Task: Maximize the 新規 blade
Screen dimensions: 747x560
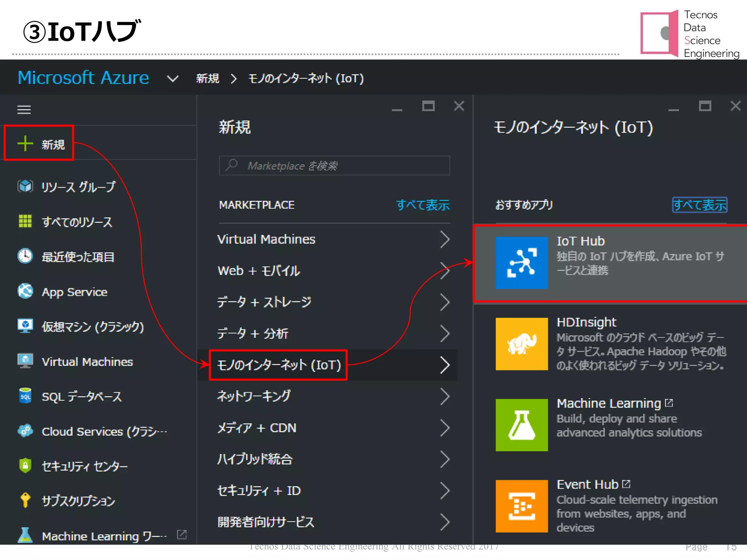Action: tap(428, 106)
